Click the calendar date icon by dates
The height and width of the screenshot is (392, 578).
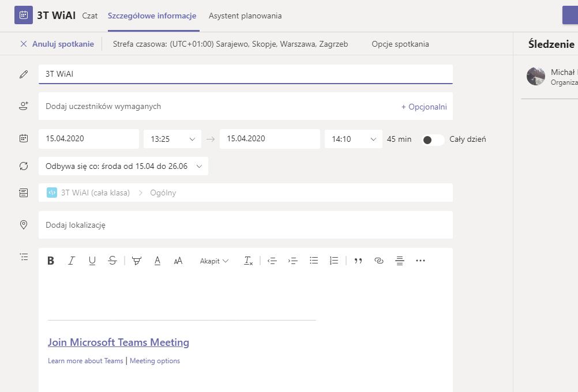pos(24,138)
